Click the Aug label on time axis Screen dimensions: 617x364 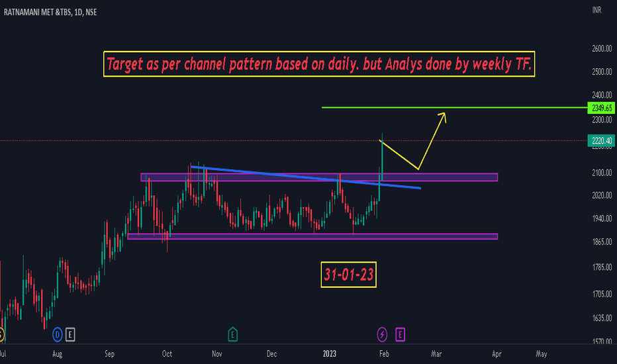pyautogui.click(x=57, y=354)
